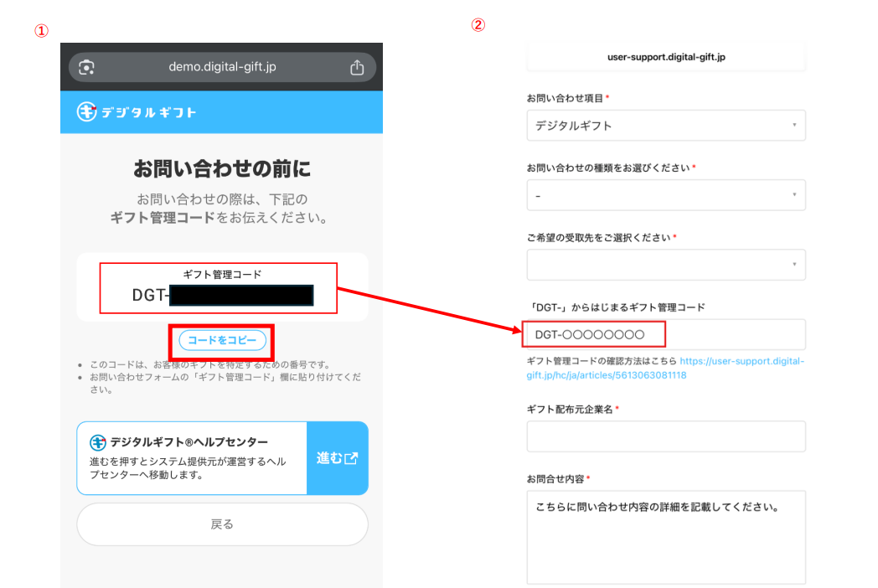878x588 pixels.
Task: Click the help center logo icon in card
Action: tap(98, 442)
